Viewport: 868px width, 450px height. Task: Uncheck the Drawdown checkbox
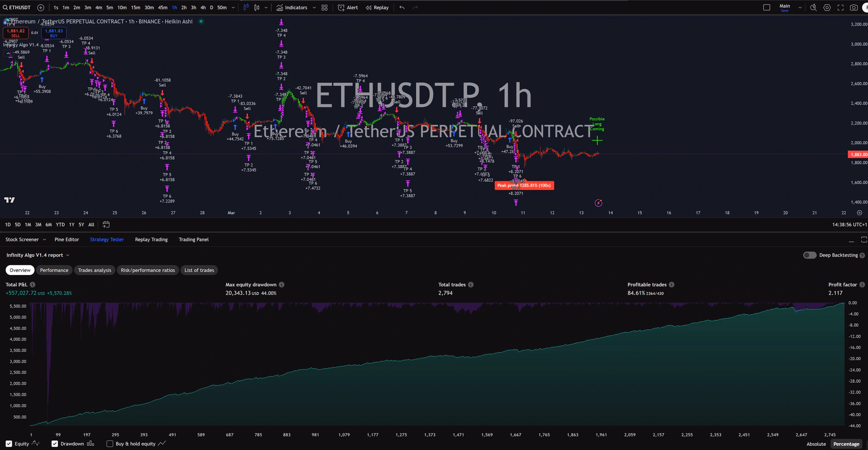[x=54, y=444]
